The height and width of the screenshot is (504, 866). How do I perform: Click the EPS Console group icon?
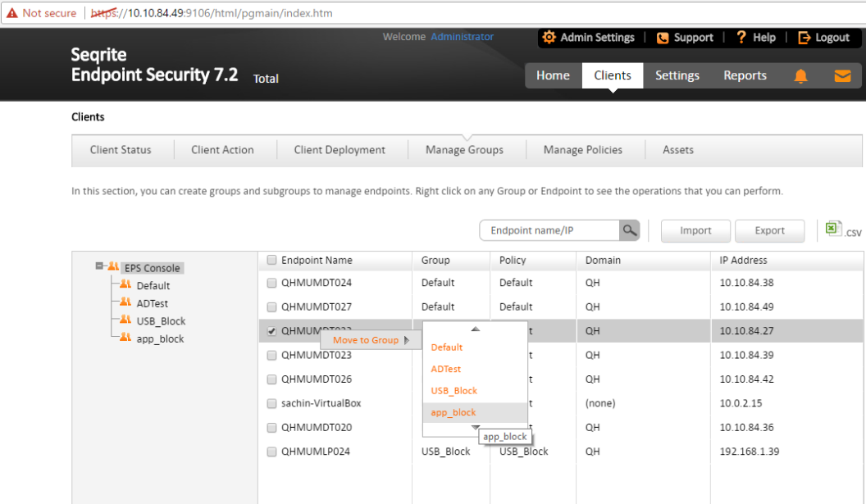click(113, 266)
